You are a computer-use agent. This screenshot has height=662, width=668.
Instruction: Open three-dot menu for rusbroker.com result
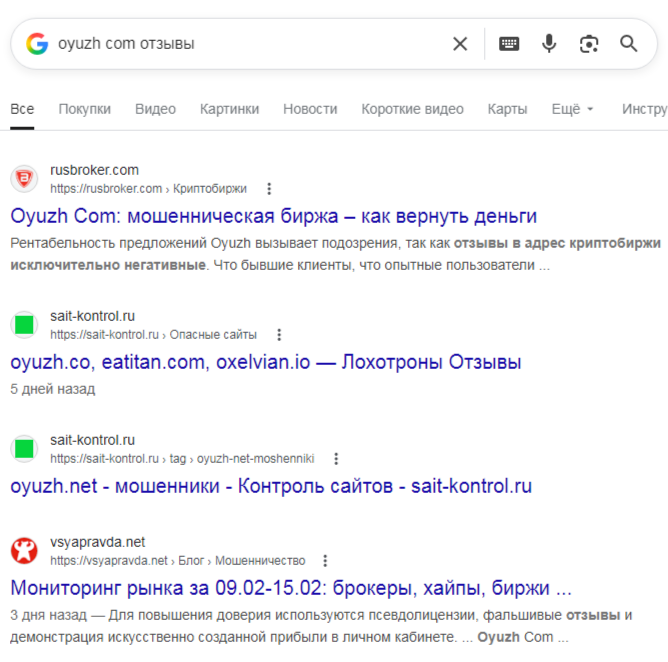coord(269,189)
